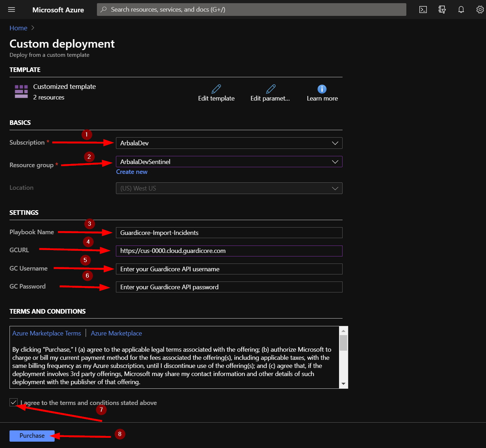The image size is (486, 448).
Task: Show notifications bell panel
Action: 461,10
